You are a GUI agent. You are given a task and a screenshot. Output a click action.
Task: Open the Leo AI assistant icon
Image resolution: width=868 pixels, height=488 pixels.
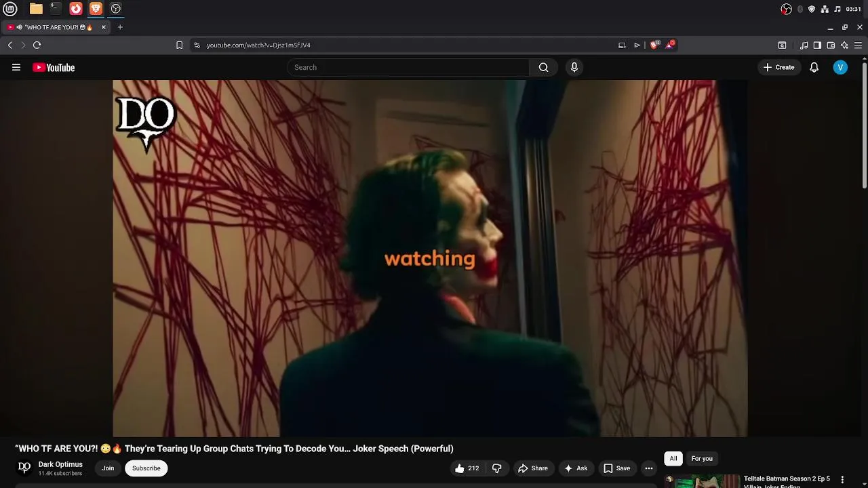(x=844, y=45)
